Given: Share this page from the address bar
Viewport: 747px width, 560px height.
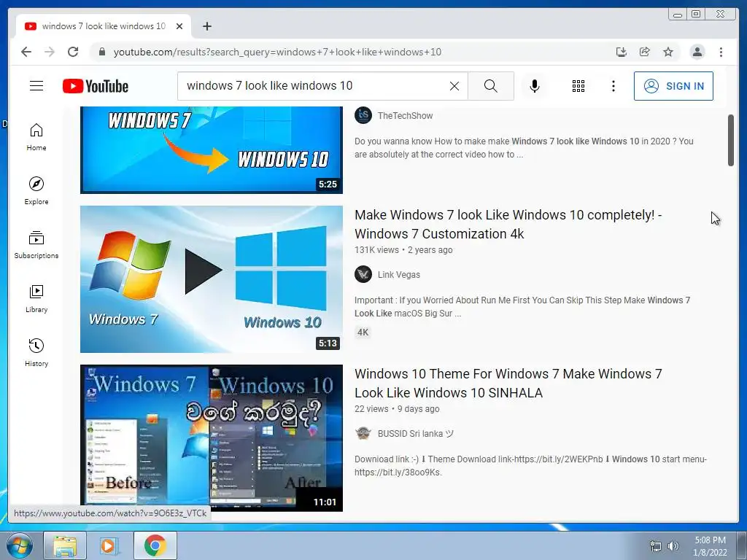Looking at the screenshot, I should pos(645,52).
